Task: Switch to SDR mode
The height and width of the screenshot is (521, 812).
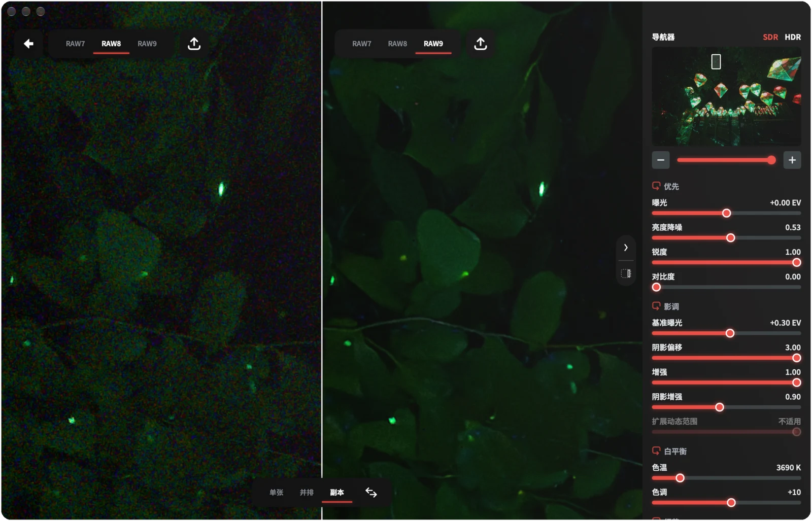Action: click(770, 37)
